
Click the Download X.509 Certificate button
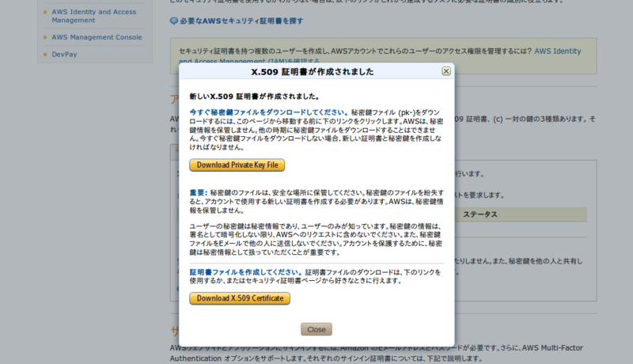[240, 298]
